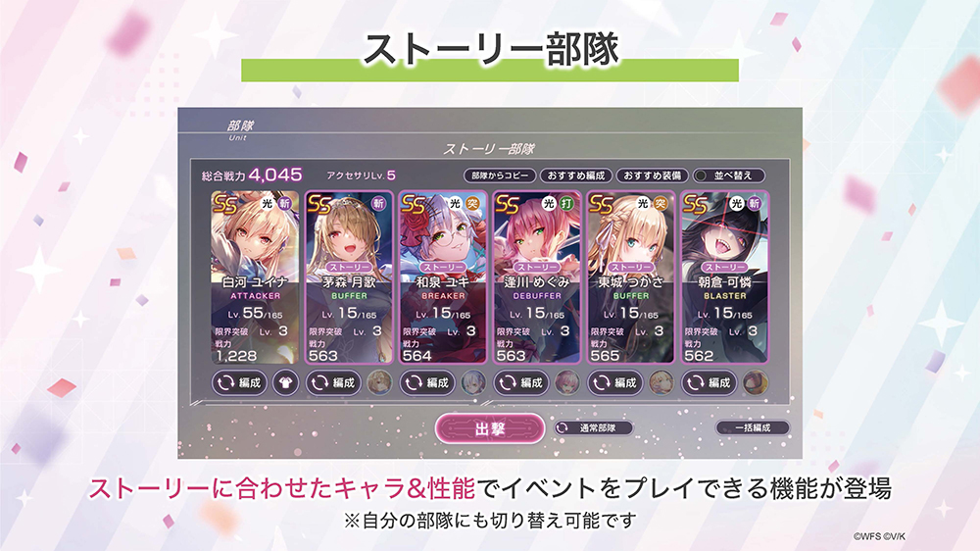Start the battle with 出撃 button
The image size is (980, 551).
pos(490,429)
